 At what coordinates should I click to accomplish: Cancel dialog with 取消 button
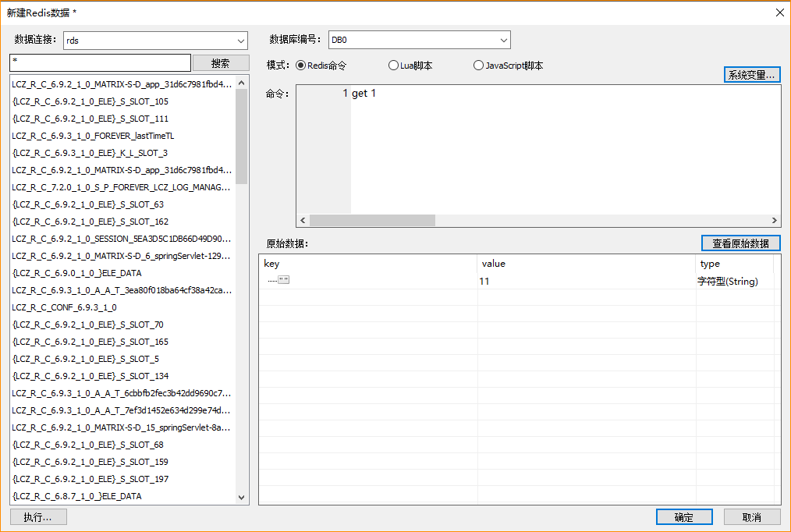[x=752, y=517]
